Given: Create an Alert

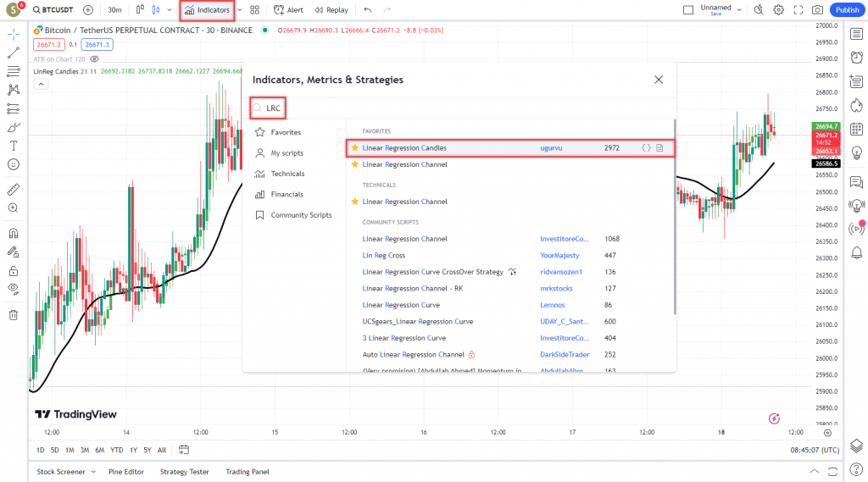Looking at the screenshot, I should [x=288, y=10].
